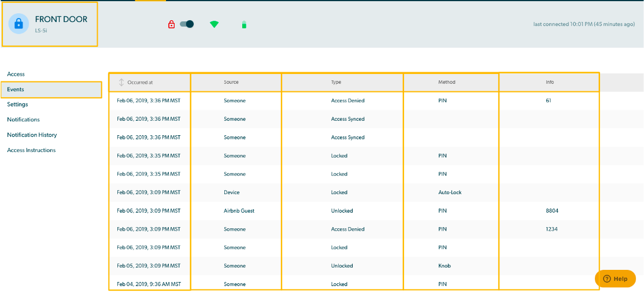This screenshot has height=308, width=644.
Task: Click Access Denied in the 61 row
Action: 347,100
